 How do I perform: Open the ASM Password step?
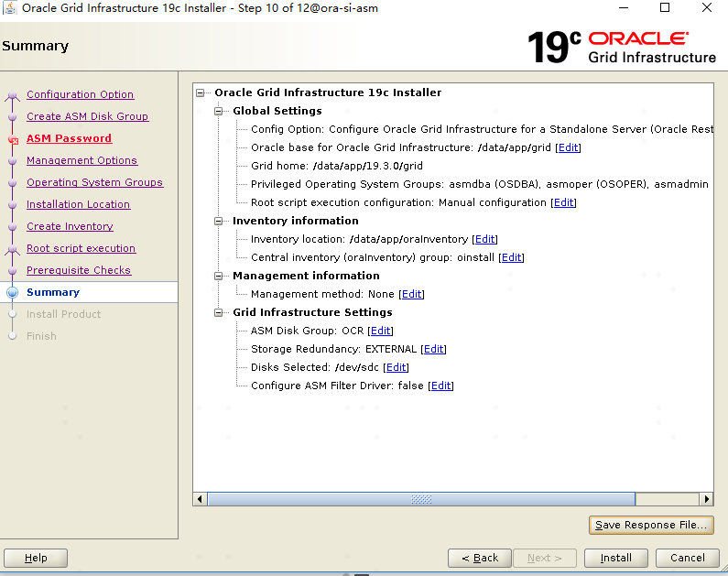[x=70, y=138]
